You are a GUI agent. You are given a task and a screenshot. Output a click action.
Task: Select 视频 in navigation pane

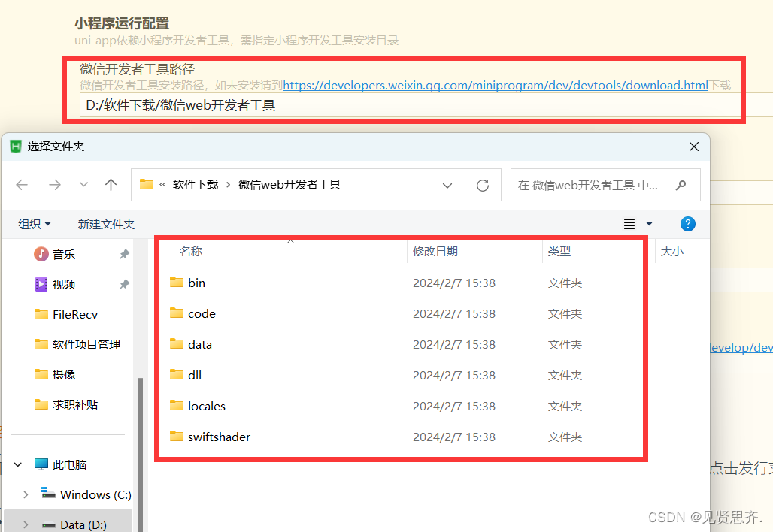click(64, 284)
